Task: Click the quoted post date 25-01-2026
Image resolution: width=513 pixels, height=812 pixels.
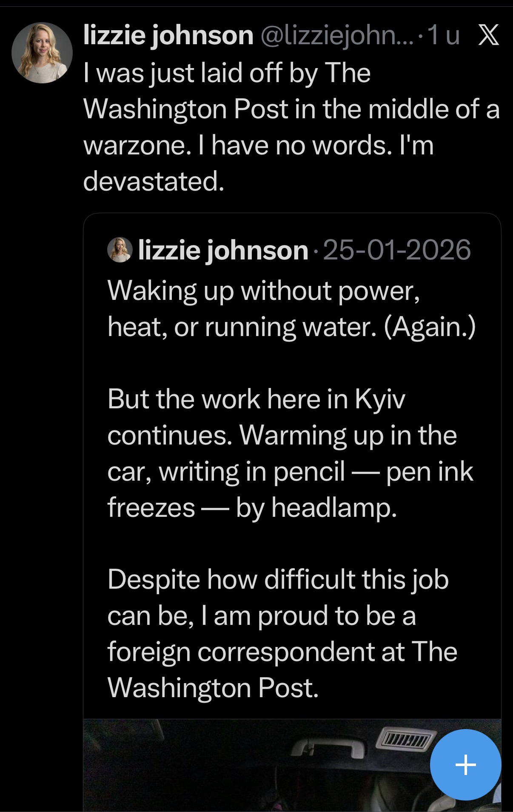Action: [x=397, y=250]
